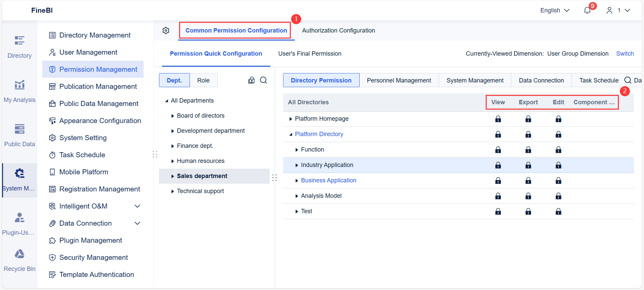Image resolution: width=644 pixels, height=290 pixels.
Task: Toggle Edit permission lock for Test directory
Action: (x=558, y=212)
